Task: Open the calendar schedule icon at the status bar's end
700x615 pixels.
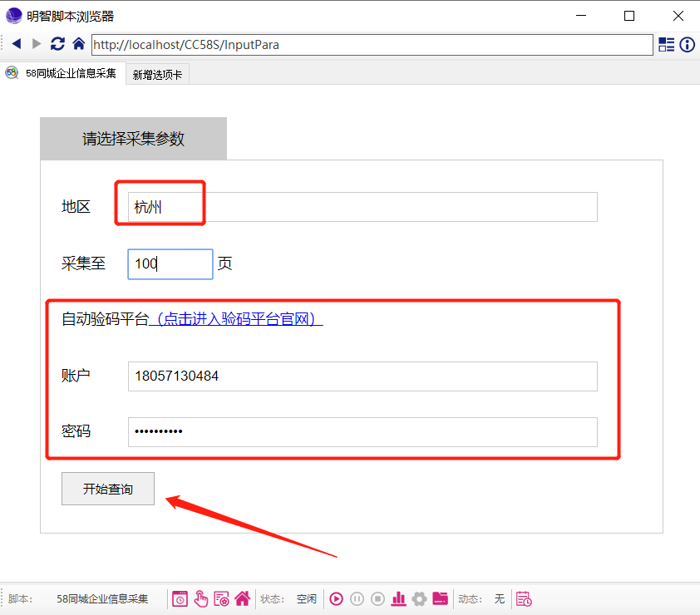Action: click(524, 599)
